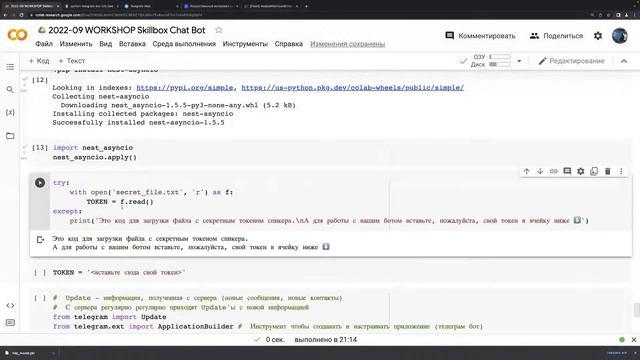
Task: Reload the page in the browser
Action: click(22, 15)
